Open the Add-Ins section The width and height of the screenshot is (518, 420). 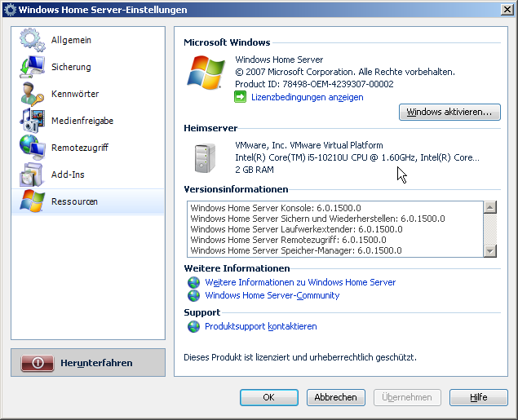[x=87, y=175]
